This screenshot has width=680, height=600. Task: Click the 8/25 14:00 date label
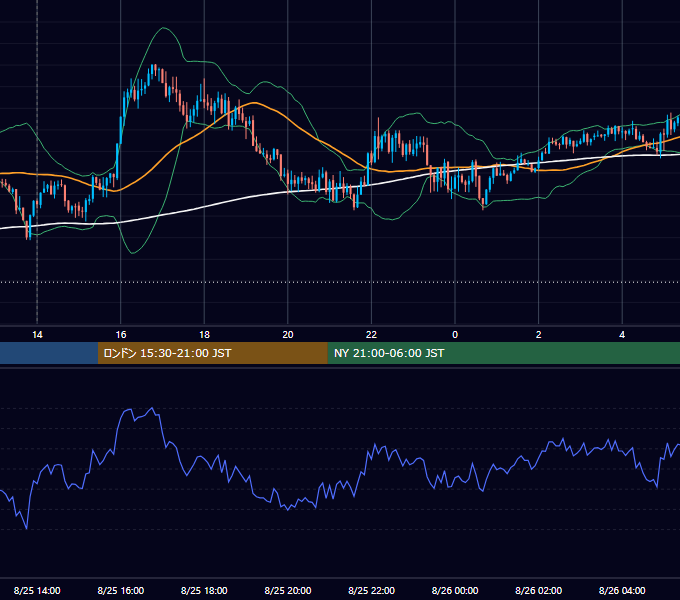coord(37,590)
